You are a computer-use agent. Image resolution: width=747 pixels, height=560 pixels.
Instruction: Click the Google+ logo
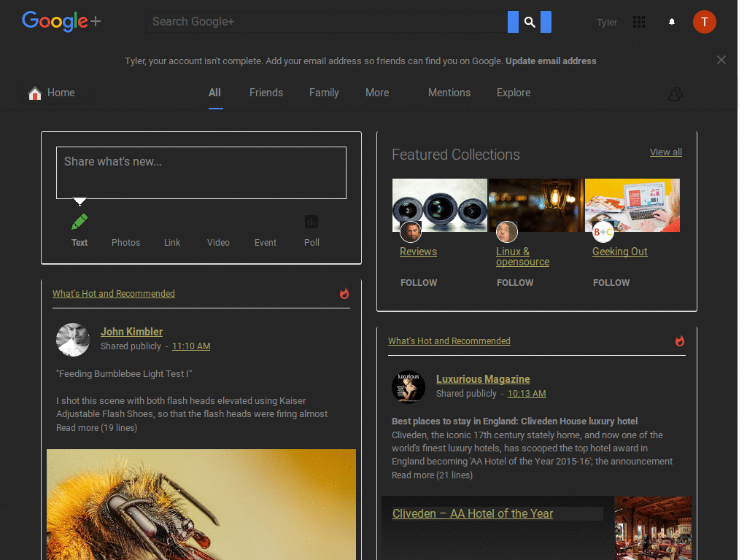tap(61, 21)
